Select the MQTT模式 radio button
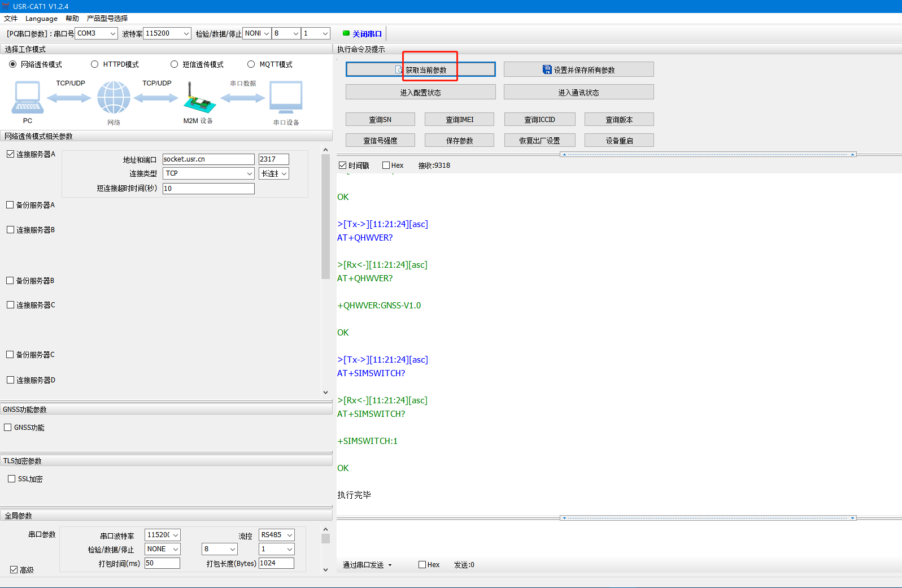Screen dimensions: 902x588 coord(251,64)
